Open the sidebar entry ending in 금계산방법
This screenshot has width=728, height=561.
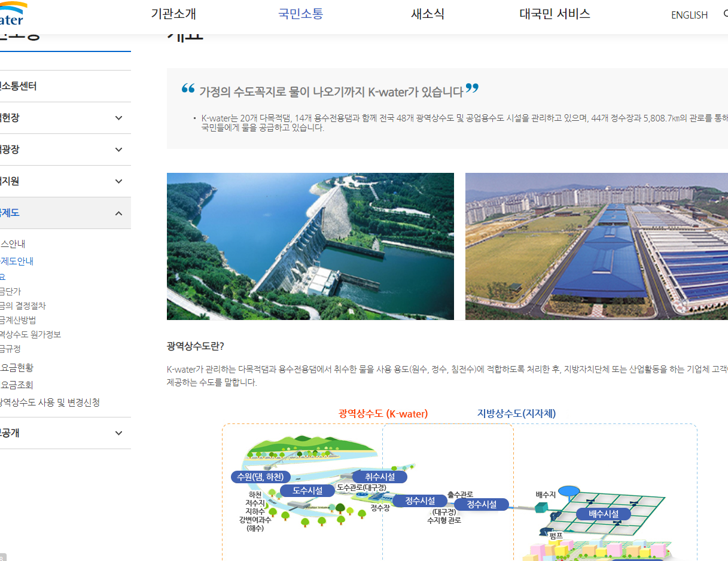click(18, 320)
